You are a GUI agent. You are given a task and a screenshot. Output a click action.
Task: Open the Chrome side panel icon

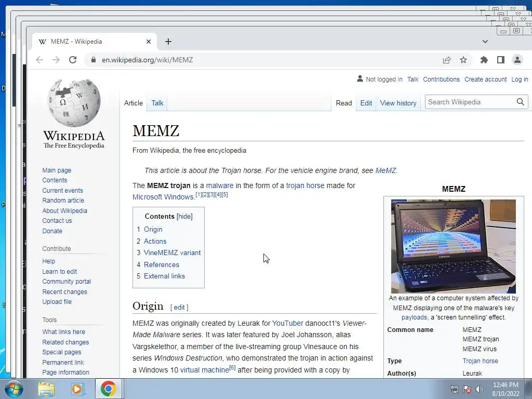click(x=500, y=60)
